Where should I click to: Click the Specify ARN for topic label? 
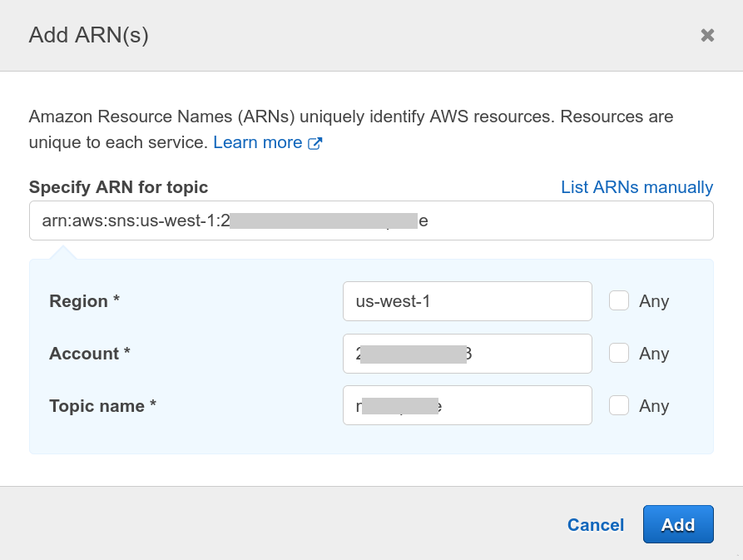118,187
